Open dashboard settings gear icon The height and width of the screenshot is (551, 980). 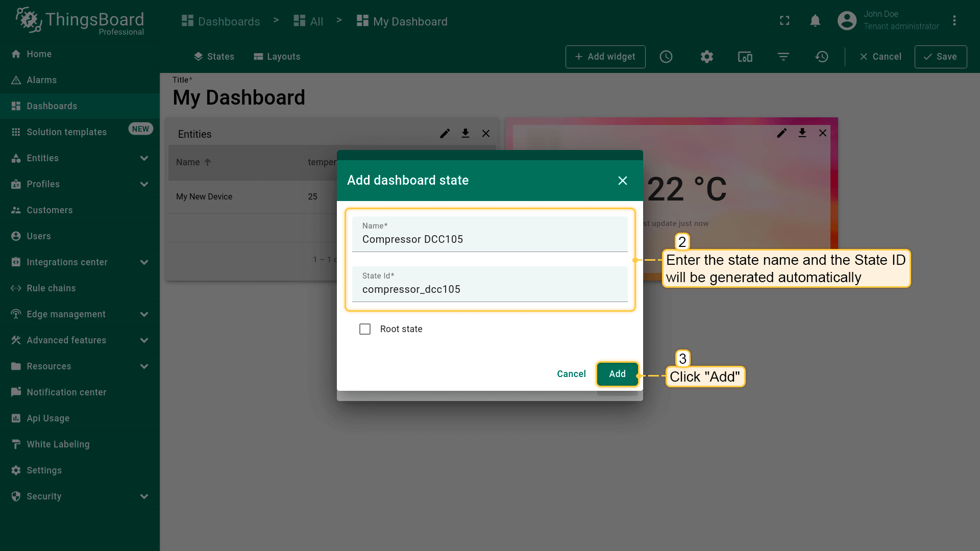click(706, 57)
